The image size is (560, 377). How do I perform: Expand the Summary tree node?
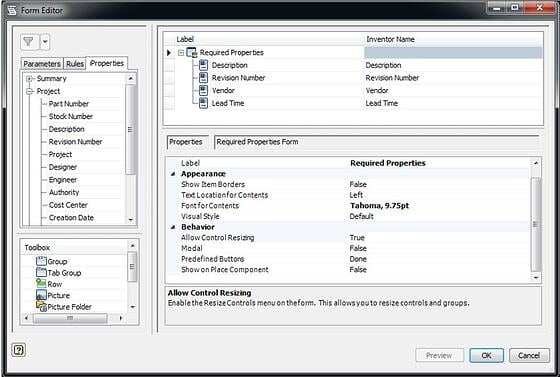29,79
